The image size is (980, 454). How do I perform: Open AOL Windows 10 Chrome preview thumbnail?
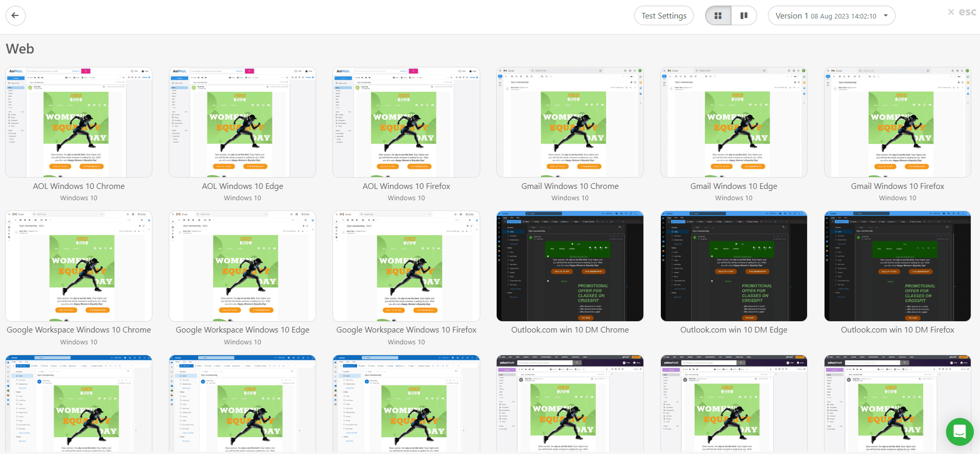(79, 123)
